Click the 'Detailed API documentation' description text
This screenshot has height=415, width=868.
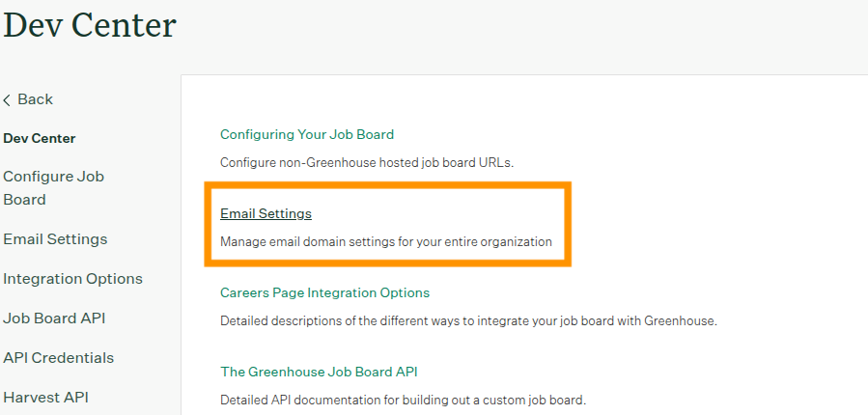tap(403, 400)
